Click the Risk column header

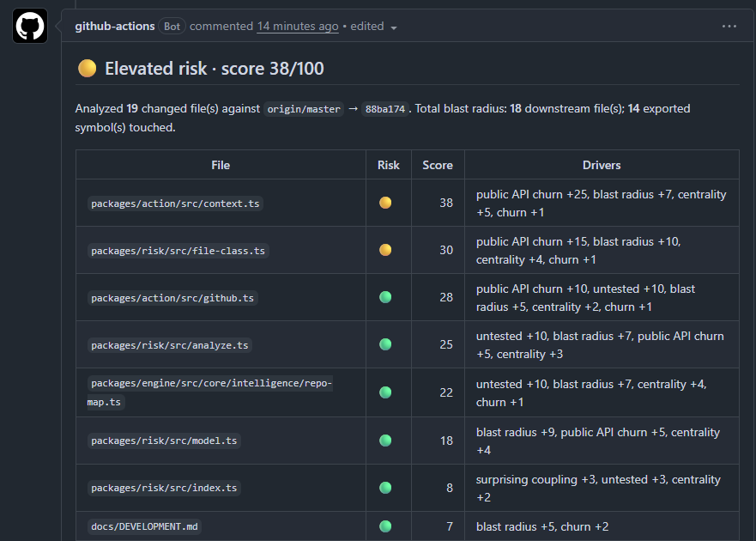pyautogui.click(x=388, y=165)
